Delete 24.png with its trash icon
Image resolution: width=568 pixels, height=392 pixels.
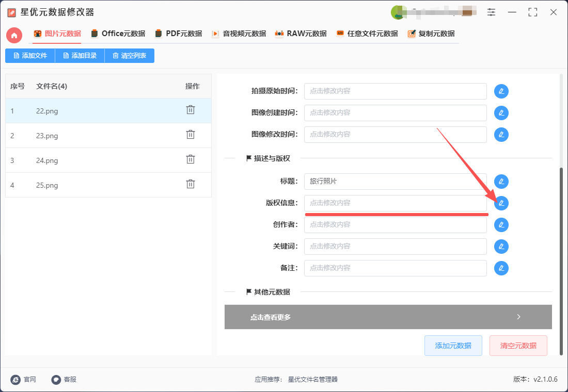point(191,159)
